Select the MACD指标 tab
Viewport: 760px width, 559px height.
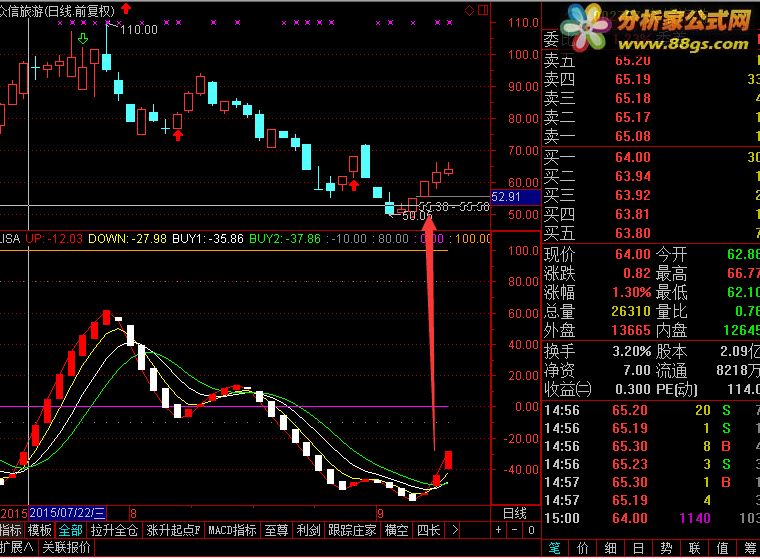[232, 530]
